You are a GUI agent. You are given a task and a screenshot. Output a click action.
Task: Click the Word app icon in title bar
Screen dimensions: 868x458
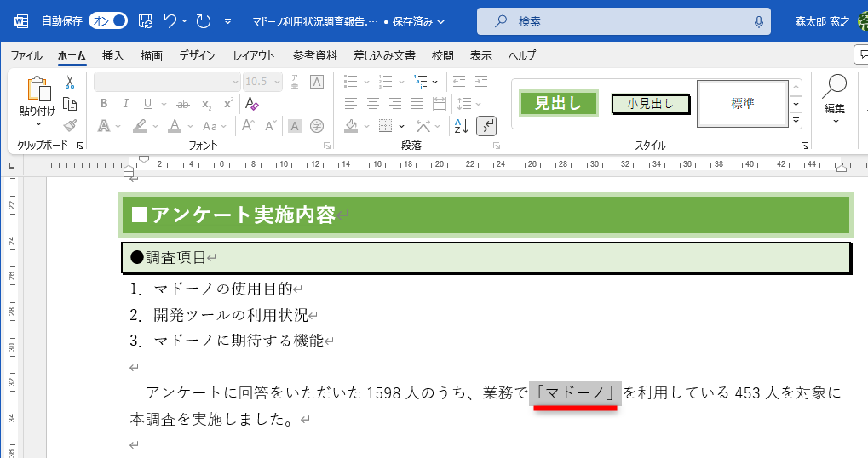pos(21,21)
